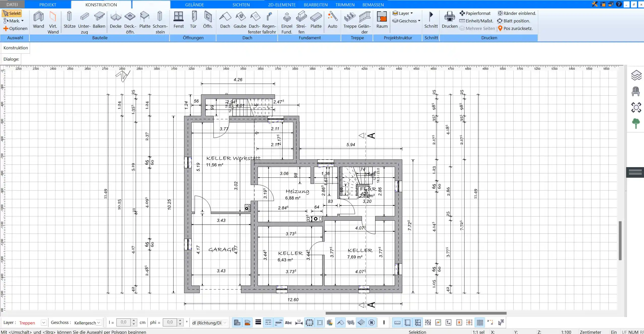Choose the Geländer railing tool
The height and width of the screenshot is (334, 644).
364,23
